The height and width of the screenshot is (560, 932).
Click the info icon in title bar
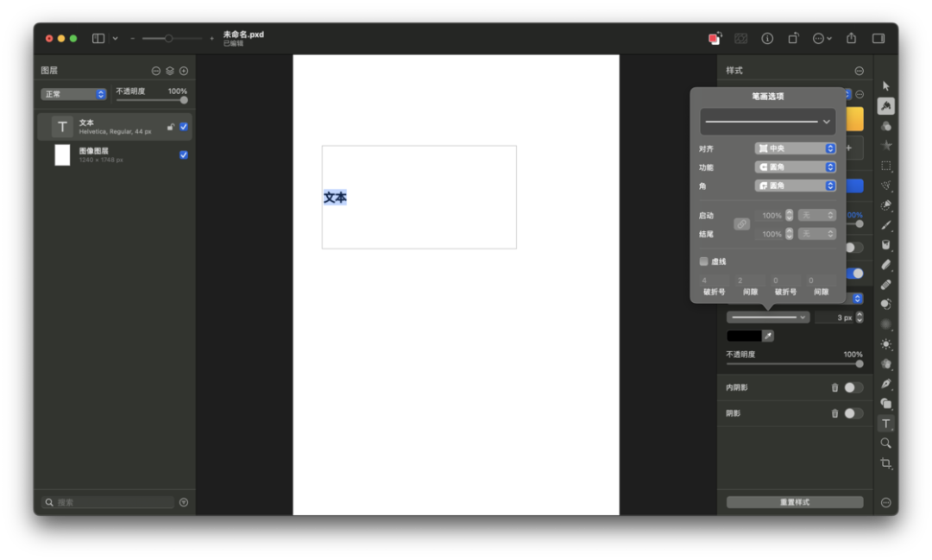point(767,39)
